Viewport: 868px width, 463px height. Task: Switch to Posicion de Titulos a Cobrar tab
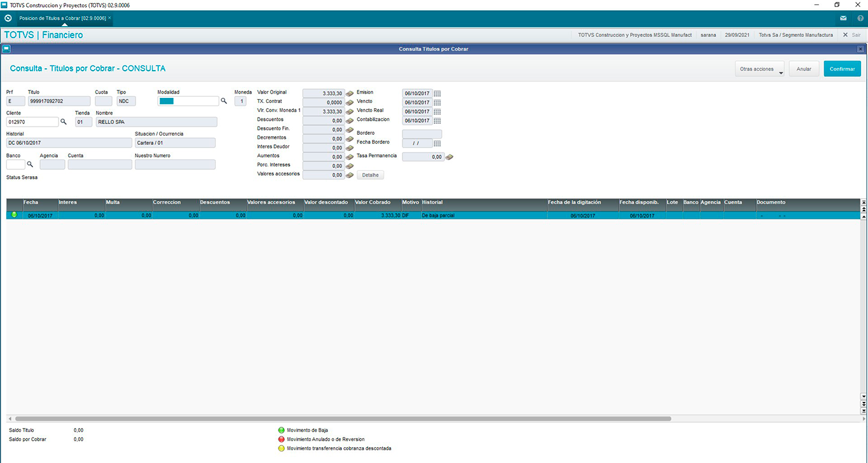(x=62, y=18)
